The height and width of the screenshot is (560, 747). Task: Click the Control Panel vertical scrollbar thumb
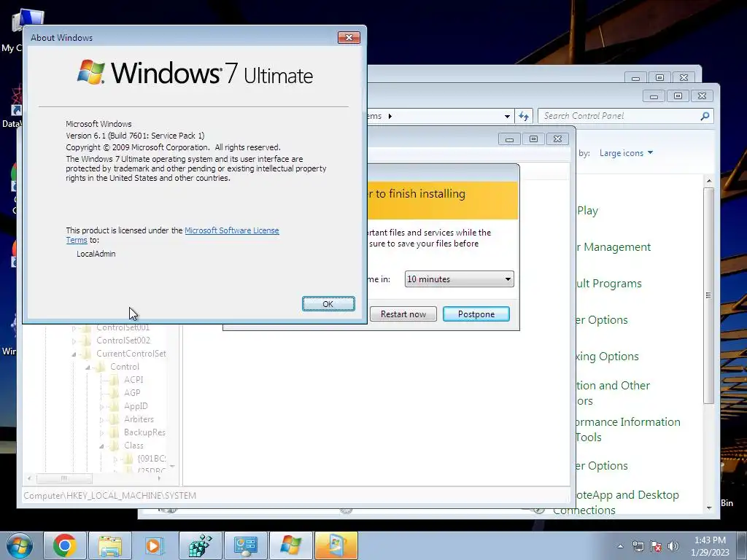[x=708, y=295]
